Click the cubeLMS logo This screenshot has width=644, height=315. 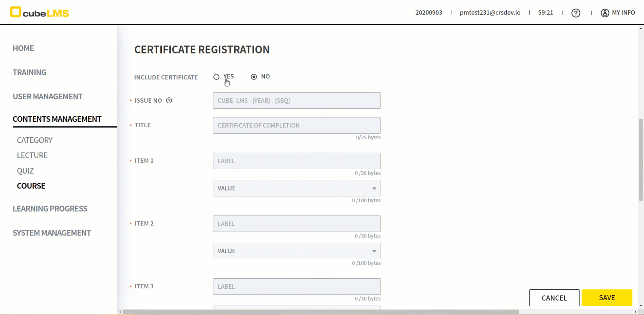click(39, 12)
